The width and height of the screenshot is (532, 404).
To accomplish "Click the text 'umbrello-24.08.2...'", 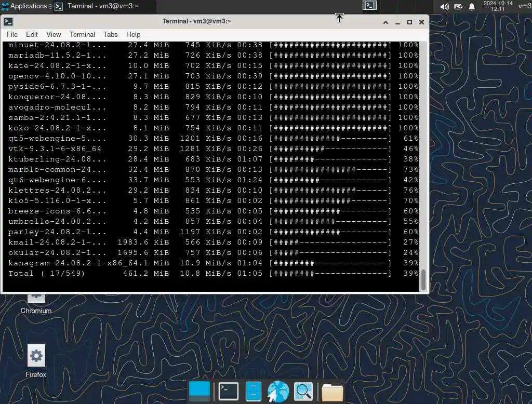I will pos(57,222).
